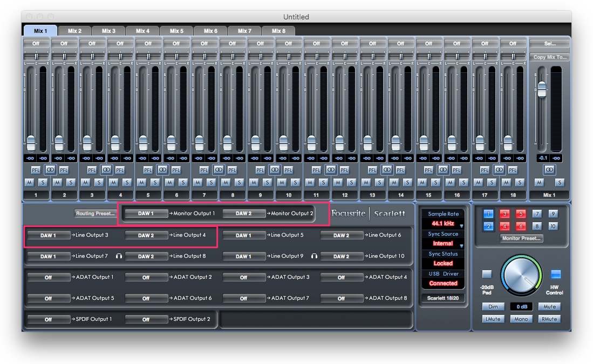This screenshot has width=593, height=364.
Task: Click stereo link icon for channels 11-12
Action: (x=331, y=170)
